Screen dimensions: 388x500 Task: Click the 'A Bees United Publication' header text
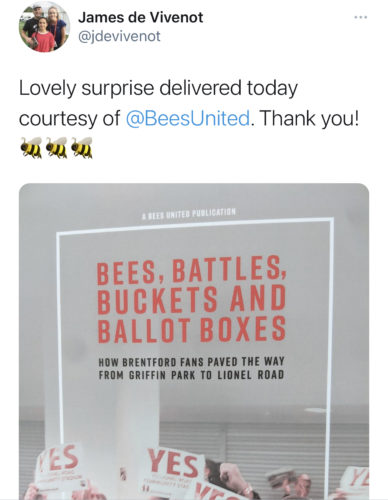[189, 214]
